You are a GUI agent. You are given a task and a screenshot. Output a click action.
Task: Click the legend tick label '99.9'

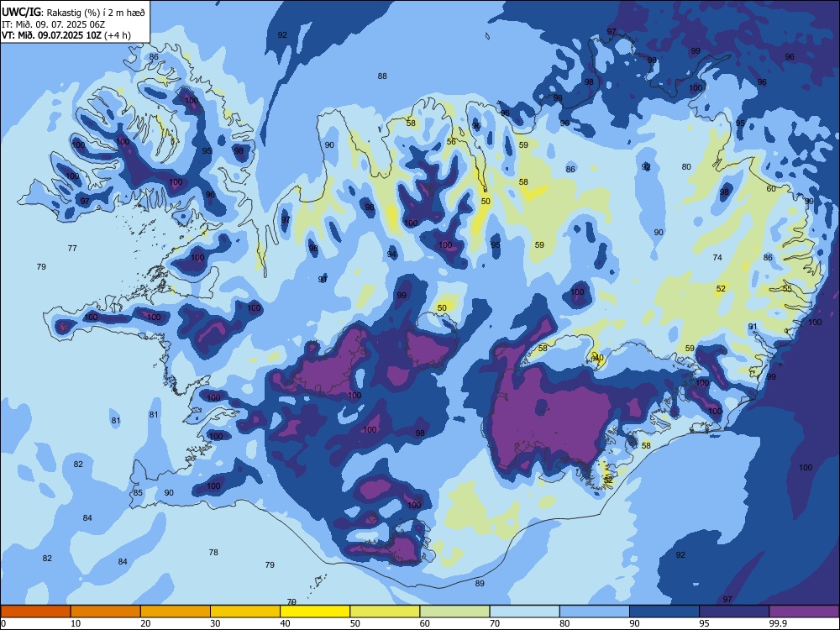click(x=777, y=623)
